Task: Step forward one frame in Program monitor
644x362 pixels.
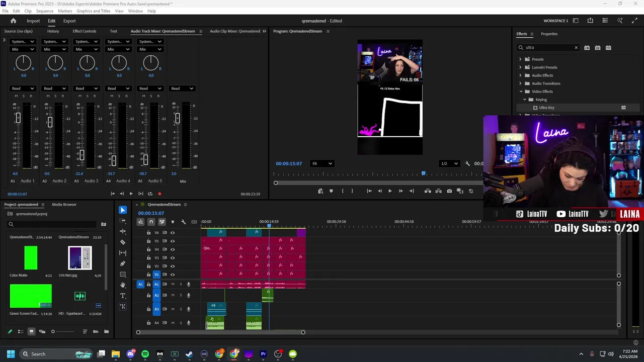Action: coord(400,191)
